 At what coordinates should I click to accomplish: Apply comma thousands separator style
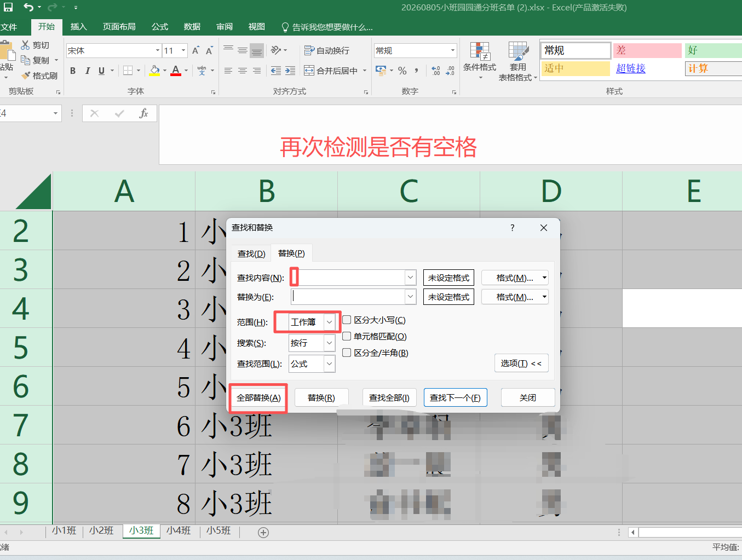[417, 71]
